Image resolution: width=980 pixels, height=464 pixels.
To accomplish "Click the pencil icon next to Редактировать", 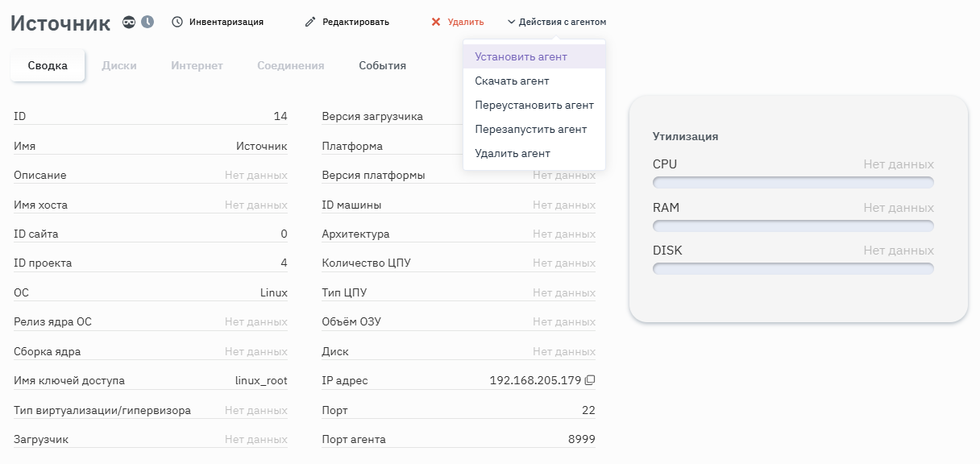I will (310, 22).
